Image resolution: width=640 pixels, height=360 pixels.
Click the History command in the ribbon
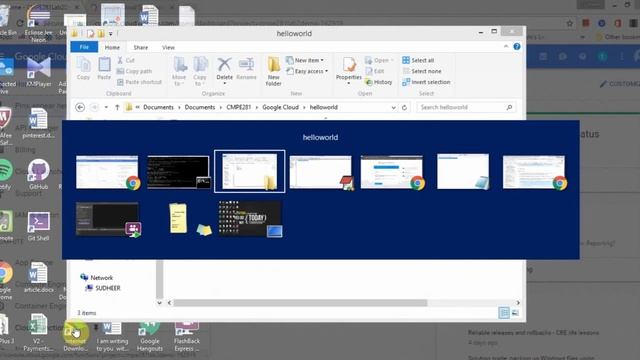point(379,82)
